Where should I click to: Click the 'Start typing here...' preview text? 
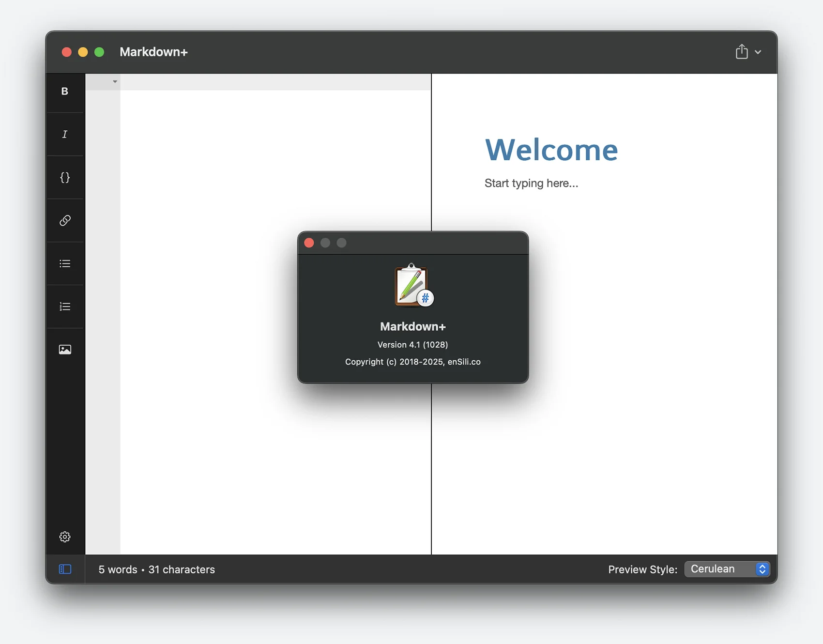532,184
